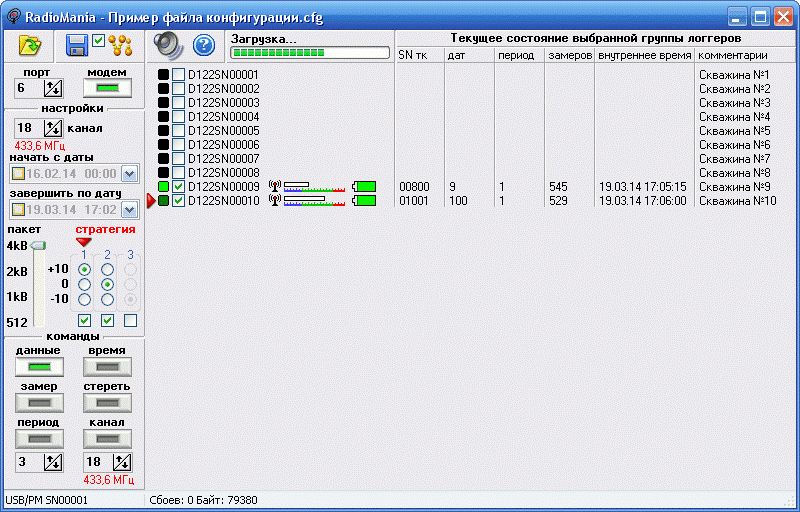
Task: Select logger row D122SN00005
Action: click(223, 131)
